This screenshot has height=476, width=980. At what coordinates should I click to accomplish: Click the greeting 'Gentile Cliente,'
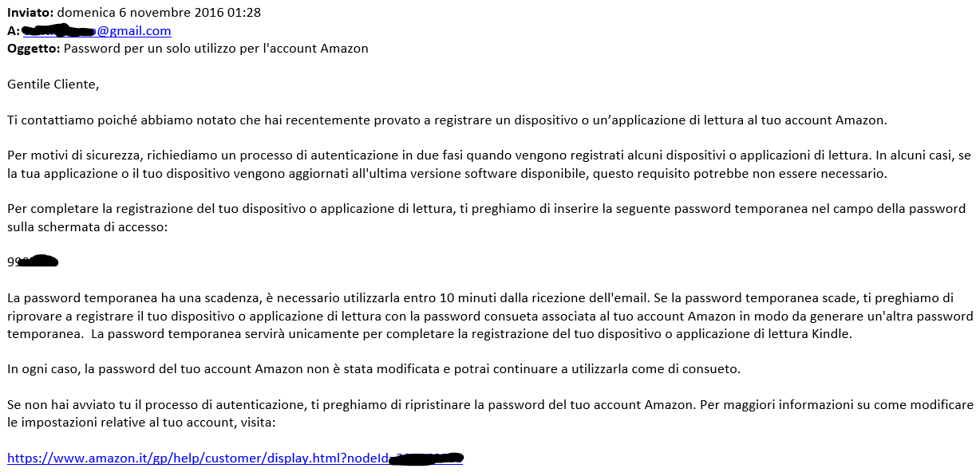(x=53, y=84)
